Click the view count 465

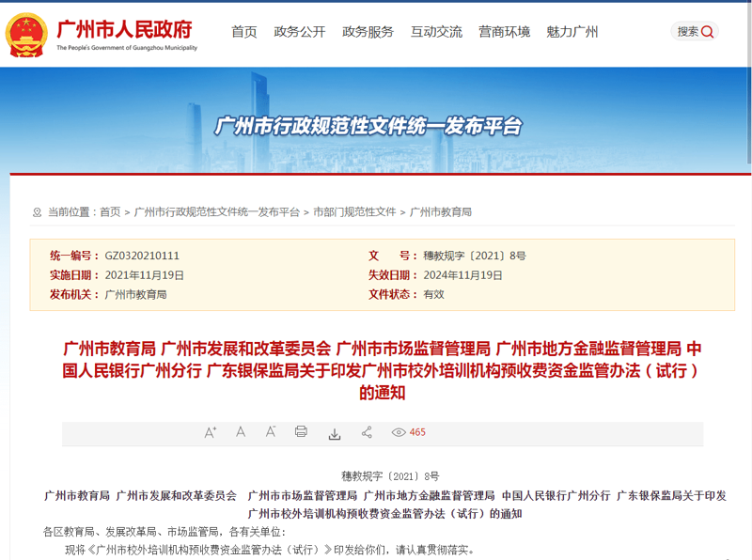click(x=417, y=432)
